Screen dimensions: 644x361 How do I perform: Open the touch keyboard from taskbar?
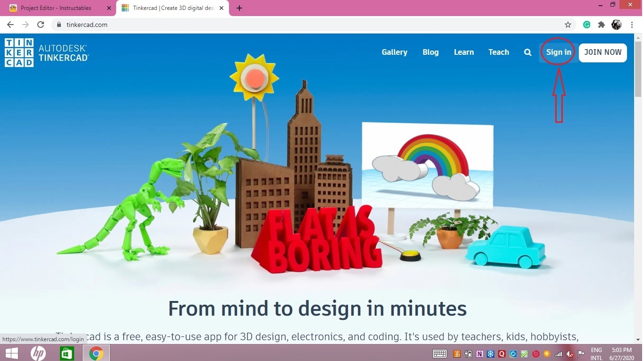440,353
